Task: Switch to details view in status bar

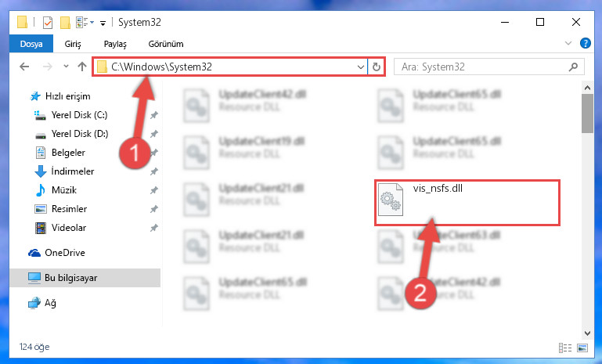Action: (x=564, y=348)
